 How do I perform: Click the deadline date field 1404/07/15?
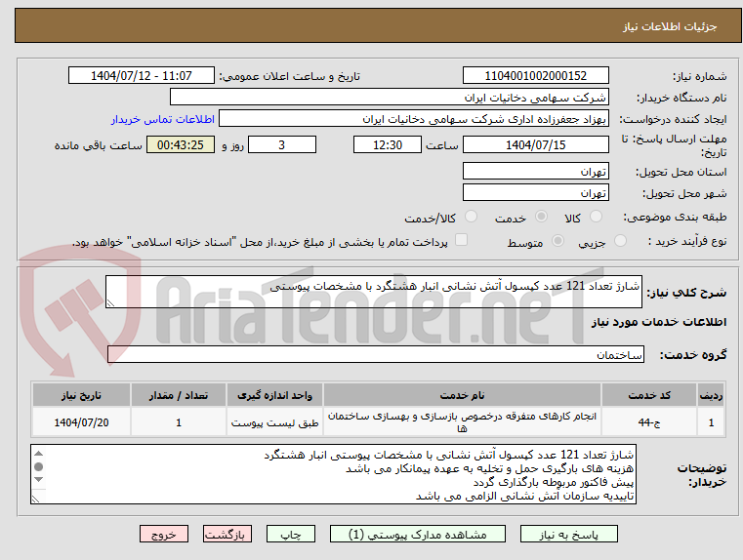pyautogui.click(x=535, y=144)
